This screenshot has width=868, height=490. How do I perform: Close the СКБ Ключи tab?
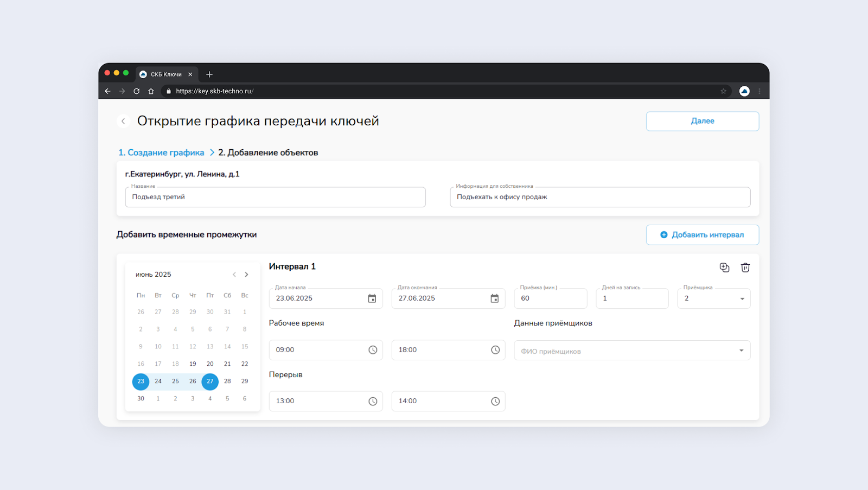click(x=190, y=74)
